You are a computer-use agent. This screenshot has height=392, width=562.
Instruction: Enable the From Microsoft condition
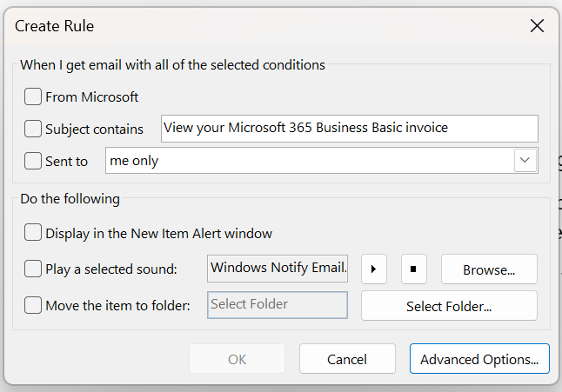coord(33,96)
